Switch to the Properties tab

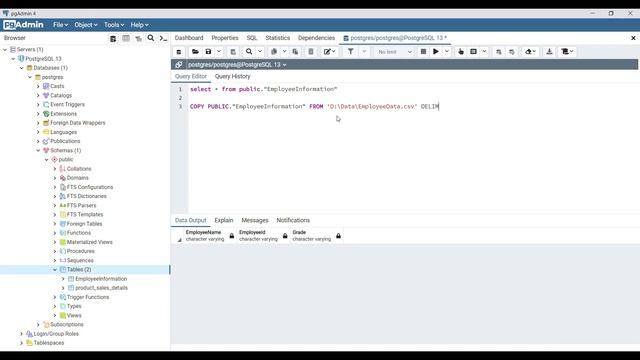tap(225, 38)
